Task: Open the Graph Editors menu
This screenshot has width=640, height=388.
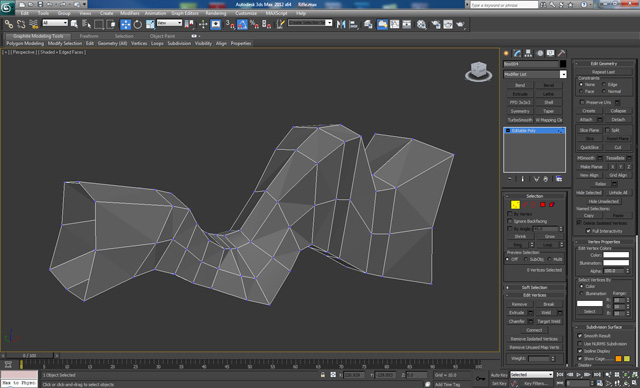Action: pos(184,13)
